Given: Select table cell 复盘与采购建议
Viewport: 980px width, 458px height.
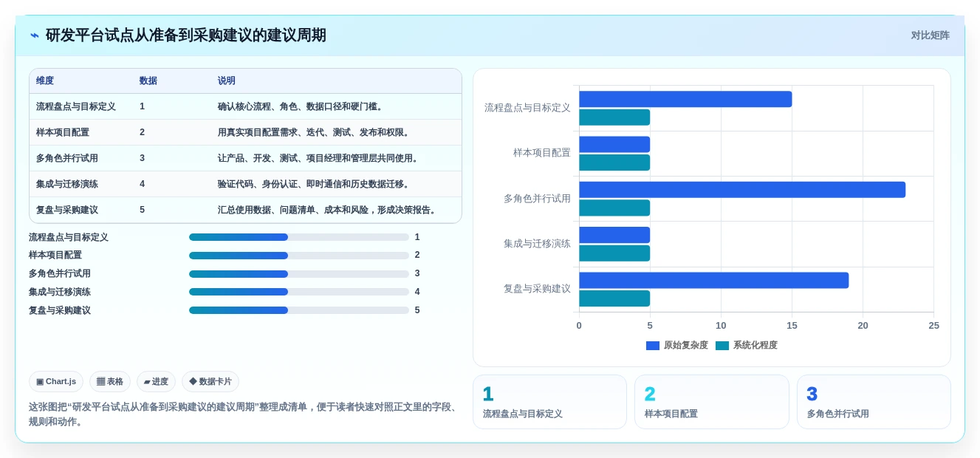Looking at the screenshot, I should pos(67,210).
